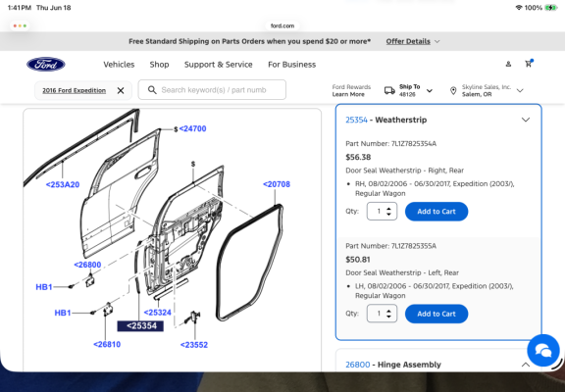Screen dimensions: 565x392
Task: Open the user account icon
Action: [x=508, y=64]
